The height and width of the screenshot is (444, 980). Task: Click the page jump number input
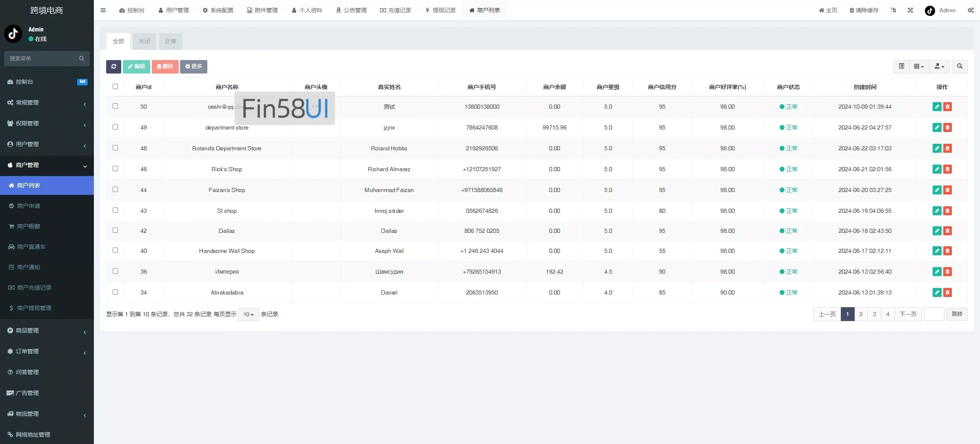pyautogui.click(x=934, y=314)
